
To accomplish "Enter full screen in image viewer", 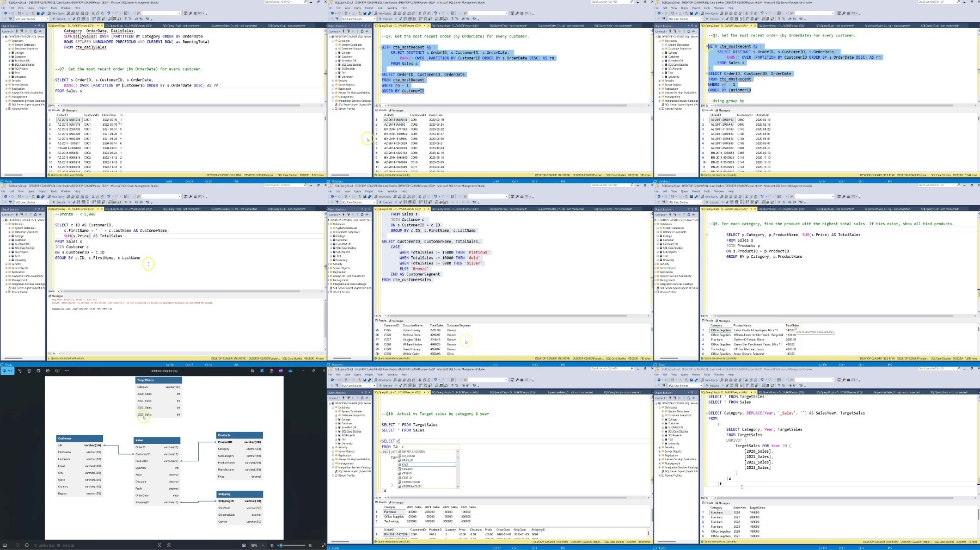I will pos(323,545).
